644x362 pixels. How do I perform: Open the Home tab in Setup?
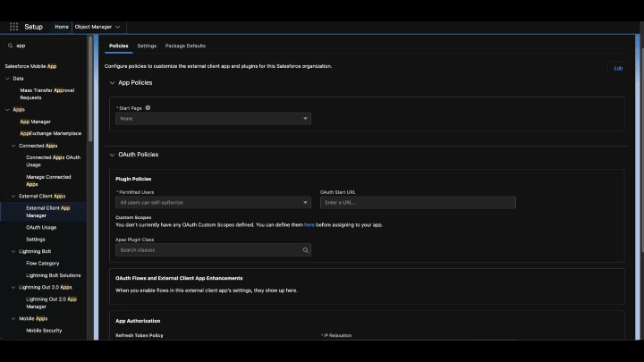tap(62, 27)
